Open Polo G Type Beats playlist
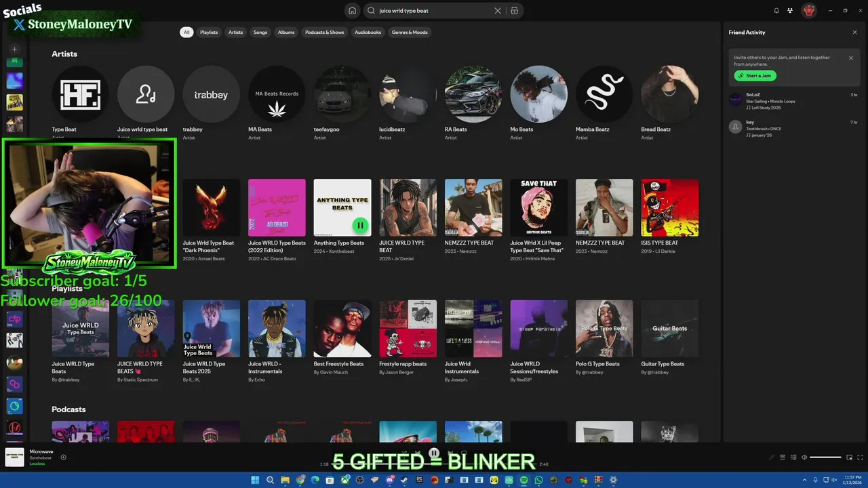This screenshot has height=488, width=868. click(604, 329)
